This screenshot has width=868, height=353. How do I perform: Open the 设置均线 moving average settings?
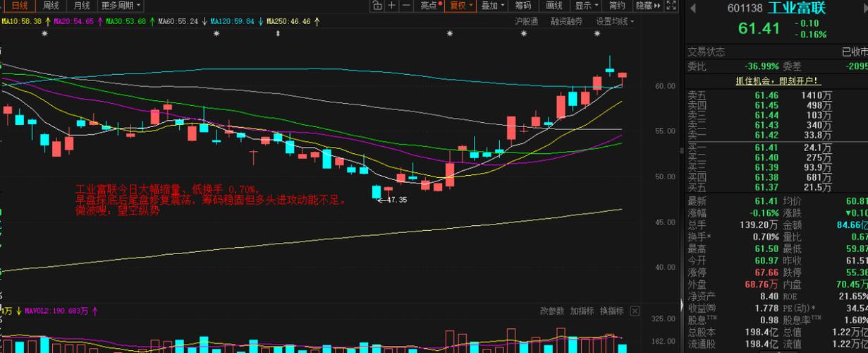tap(615, 22)
